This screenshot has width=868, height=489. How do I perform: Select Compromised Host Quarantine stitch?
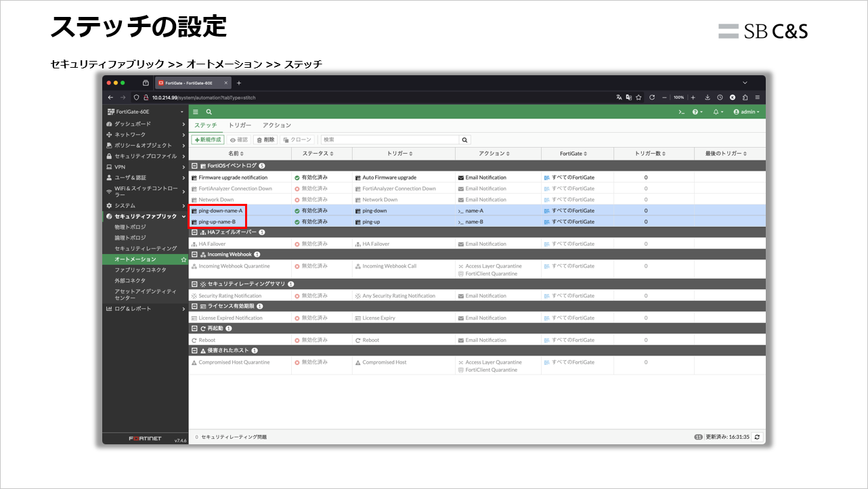click(234, 362)
